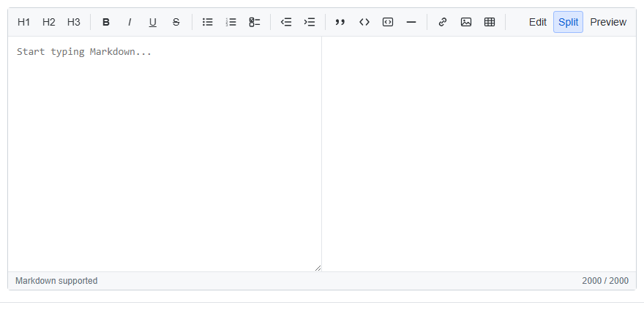
Task: Click the textarea resize handle
Action: pyautogui.click(x=318, y=268)
